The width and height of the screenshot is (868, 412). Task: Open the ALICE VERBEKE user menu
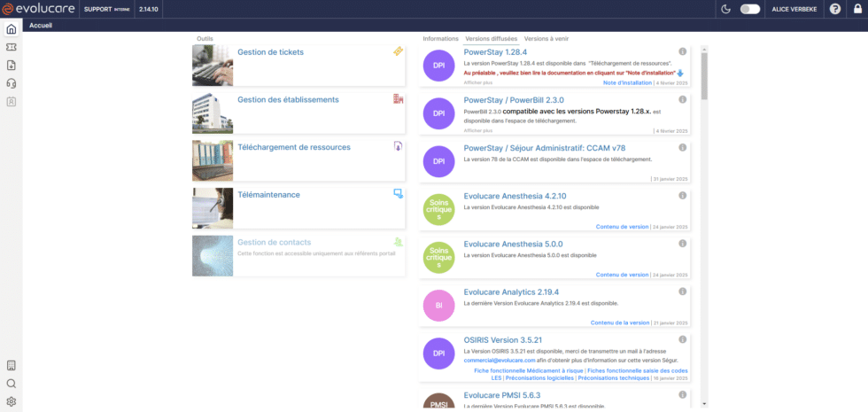click(794, 9)
